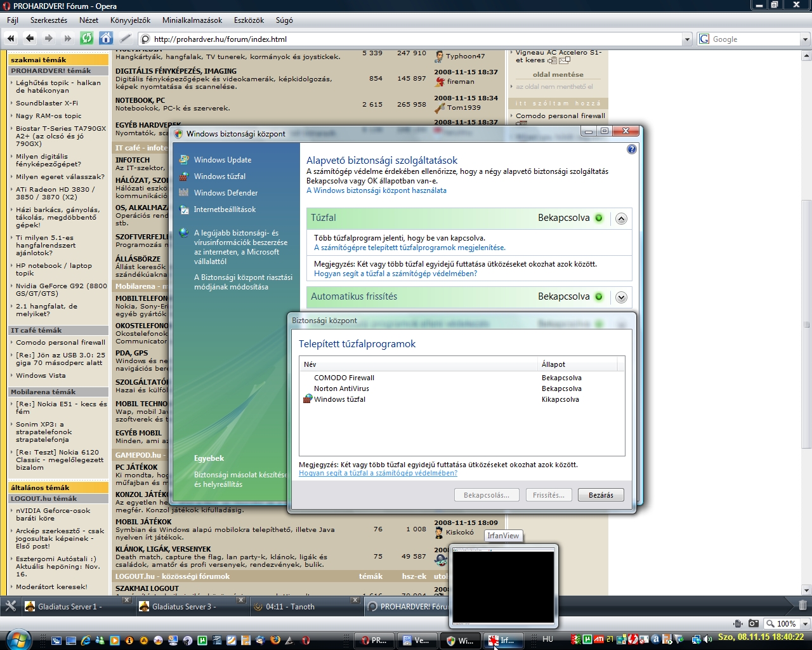Viewport: 812px width, 650px height.
Task: Click dialog's 'Hogyan segít a tűzfal' link
Action: point(378,473)
